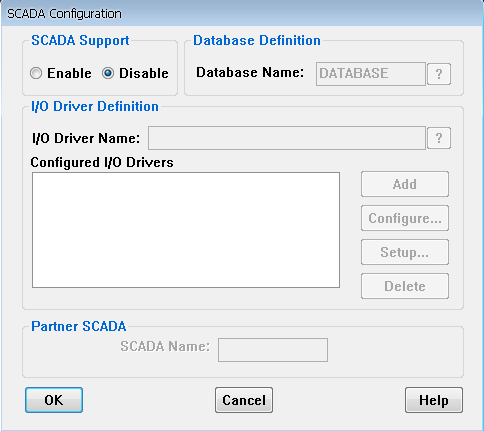The image size is (484, 431).
Task: Open the Database Name browse button
Action: [x=439, y=74]
